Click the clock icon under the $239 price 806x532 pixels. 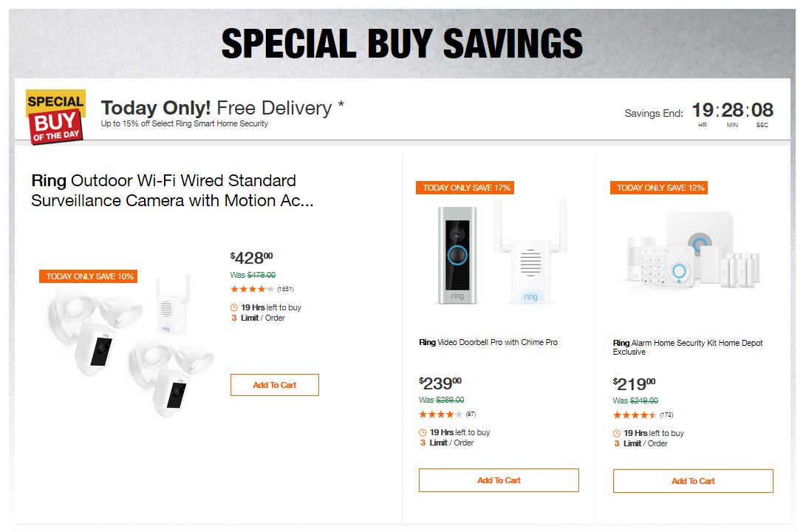[423, 432]
